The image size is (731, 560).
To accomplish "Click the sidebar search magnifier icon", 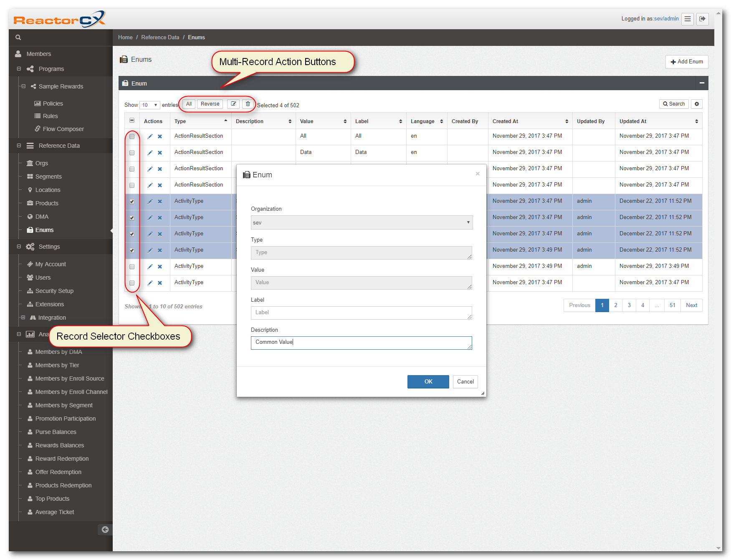I will (18, 38).
